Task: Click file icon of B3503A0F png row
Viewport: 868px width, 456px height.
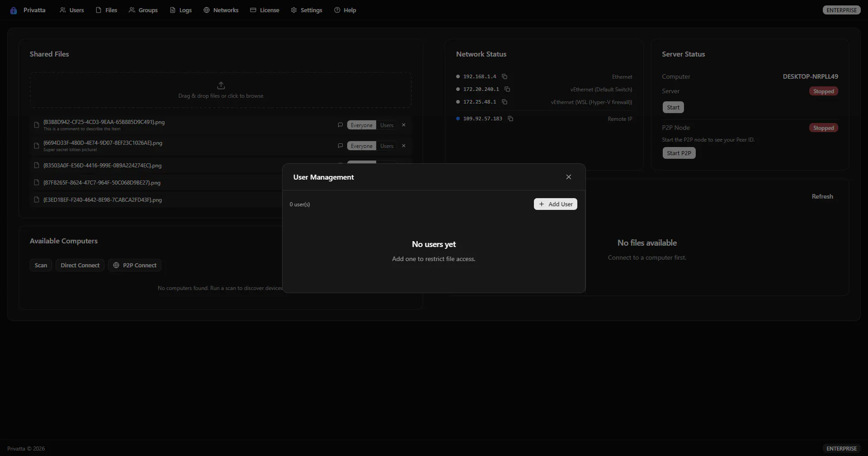Action: pos(37,165)
